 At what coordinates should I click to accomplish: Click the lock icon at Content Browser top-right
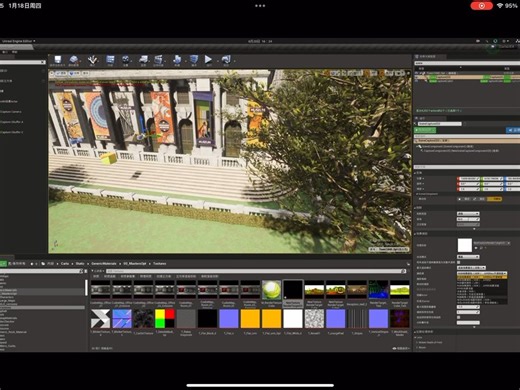pos(408,264)
